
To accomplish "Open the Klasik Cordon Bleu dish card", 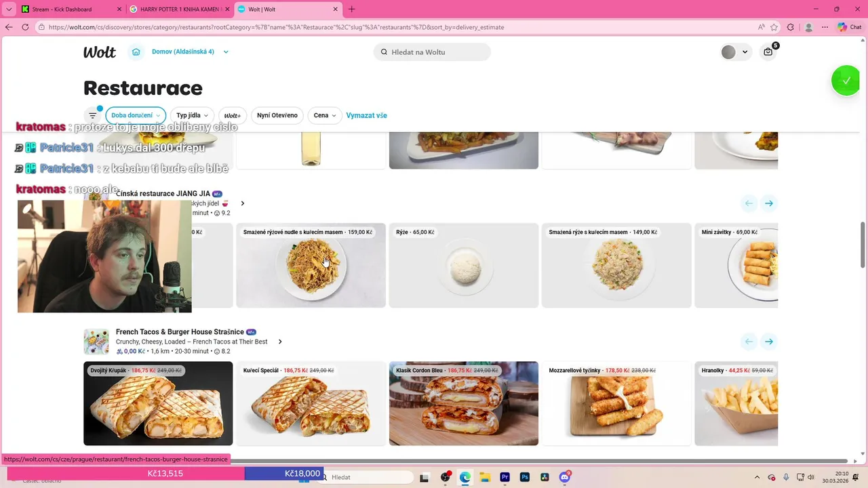I will [464, 404].
